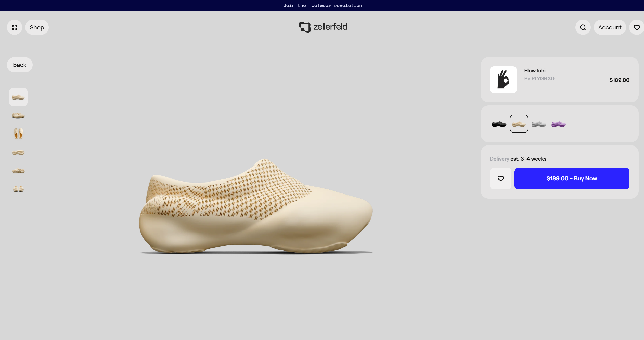Click the PLYGR3D brand hand logo
The image size is (644, 340).
[x=504, y=80]
